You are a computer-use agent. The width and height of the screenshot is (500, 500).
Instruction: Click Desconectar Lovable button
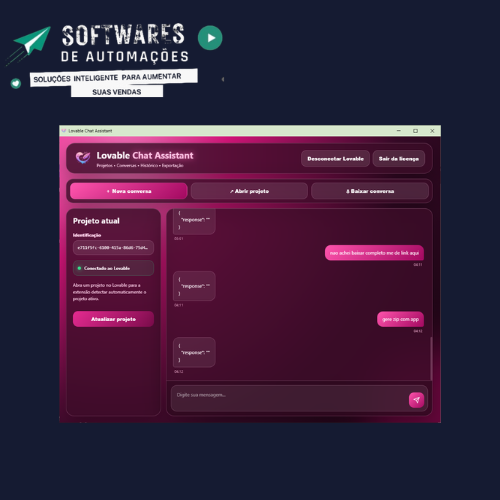[335, 159]
